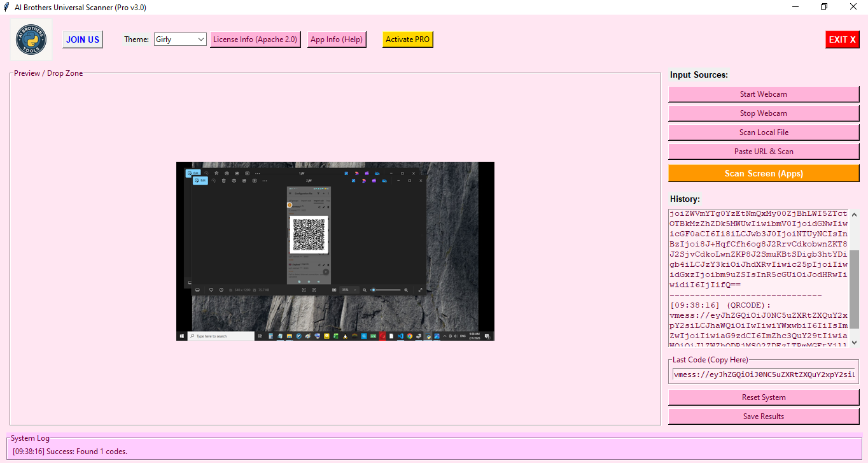Stop the webcam
Screen dimensions: 868x463
click(x=764, y=113)
